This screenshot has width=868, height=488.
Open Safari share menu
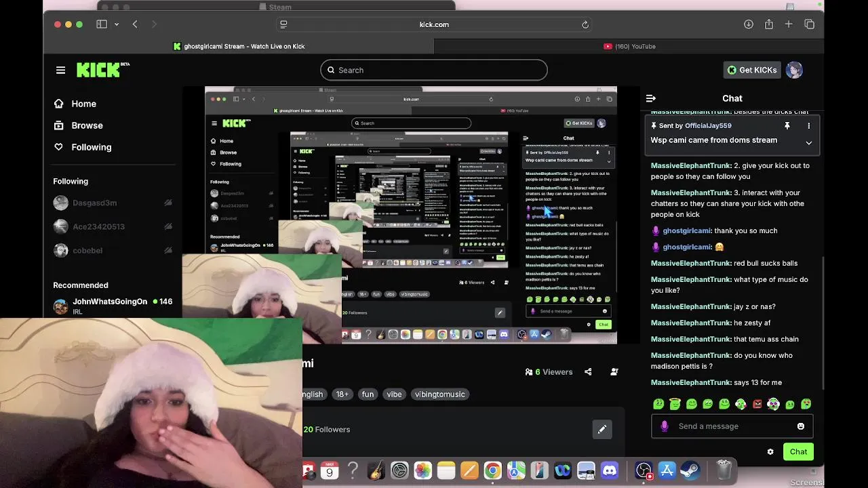(x=768, y=24)
